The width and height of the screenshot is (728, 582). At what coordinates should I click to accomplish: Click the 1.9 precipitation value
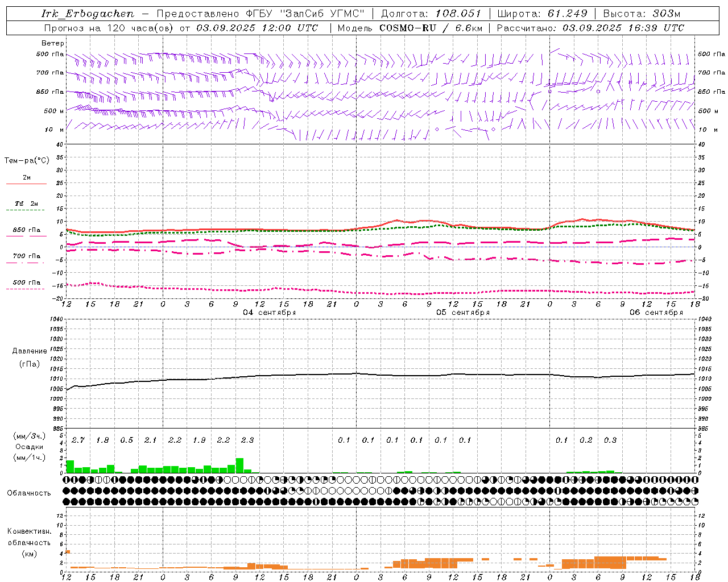click(199, 440)
